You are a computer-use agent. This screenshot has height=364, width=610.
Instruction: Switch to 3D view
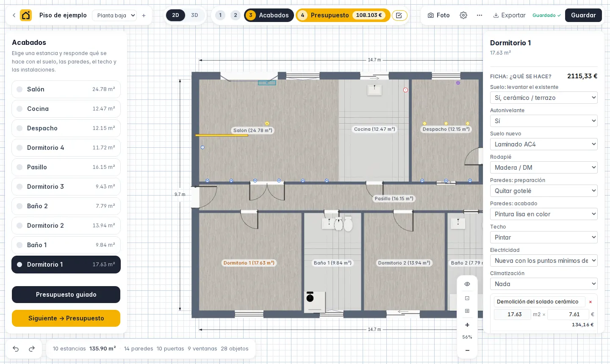194,15
